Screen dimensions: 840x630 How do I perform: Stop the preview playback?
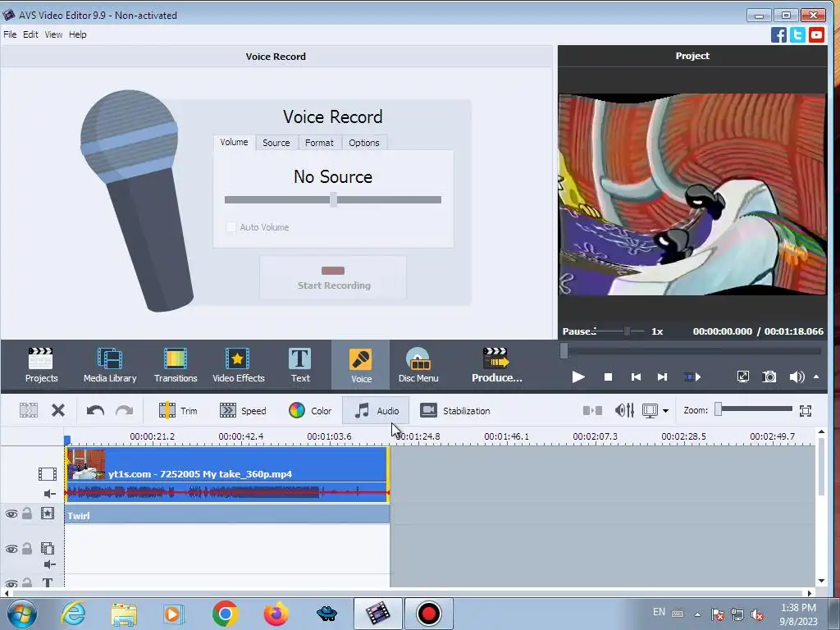pyautogui.click(x=608, y=377)
